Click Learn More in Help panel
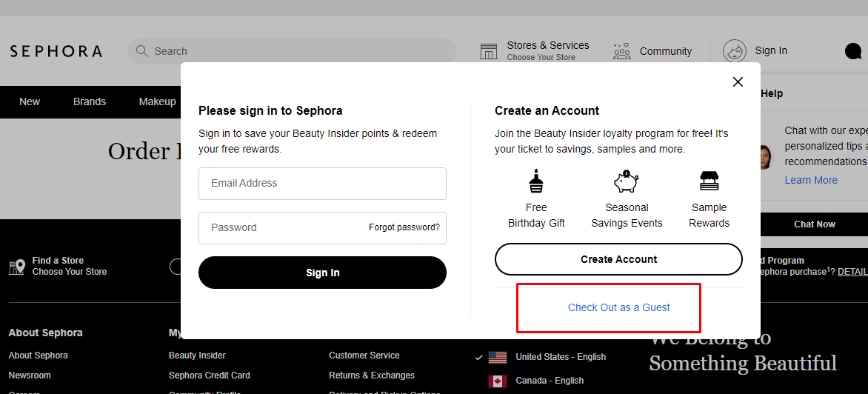 811,181
